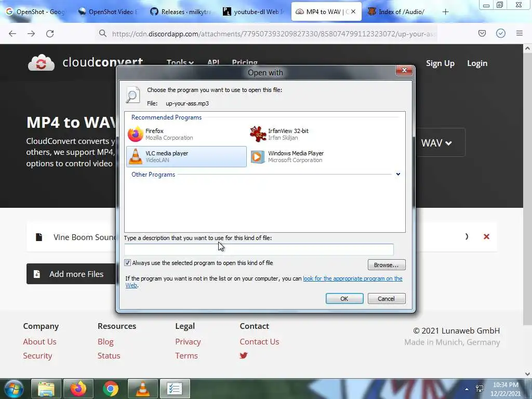Follow look for appropriate program link
This screenshot has width=532, height=399.
coord(353,278)
